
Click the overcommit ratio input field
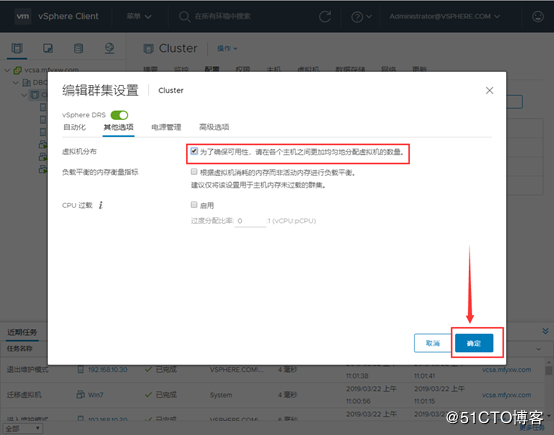250,221
